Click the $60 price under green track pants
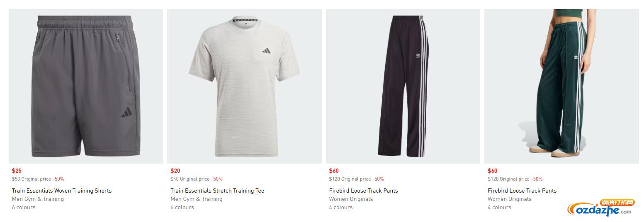Image resolution: width=644 pixels, height=222 pixels. click(493, 171)
